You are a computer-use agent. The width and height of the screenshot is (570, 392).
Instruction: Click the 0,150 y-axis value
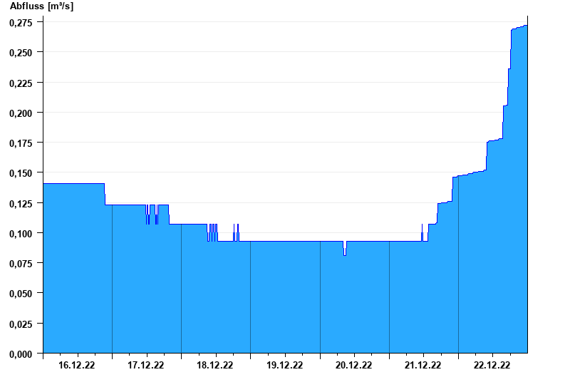21,173
